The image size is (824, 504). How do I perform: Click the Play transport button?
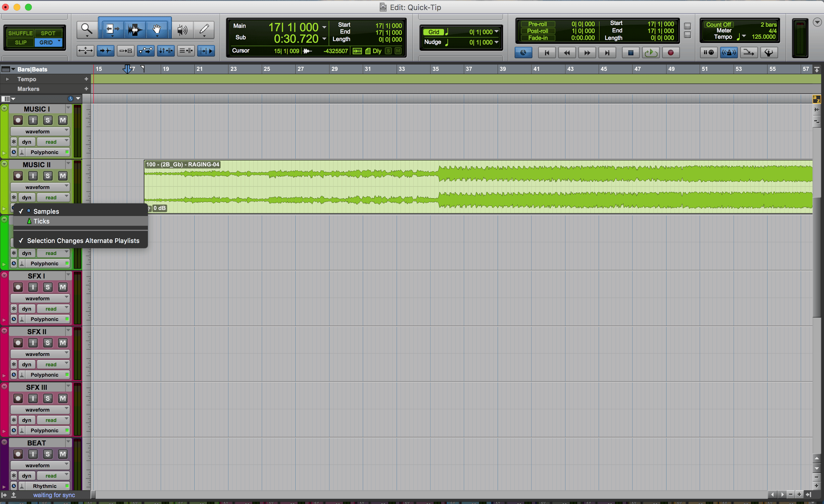(x=651, y=52)
